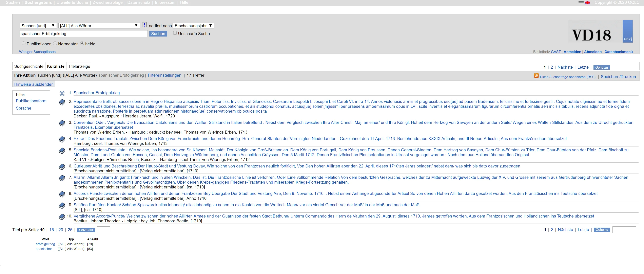Click the authority record icon beside result 1
This screenshot has height=274, width=644.
click(x=62, y=94)
